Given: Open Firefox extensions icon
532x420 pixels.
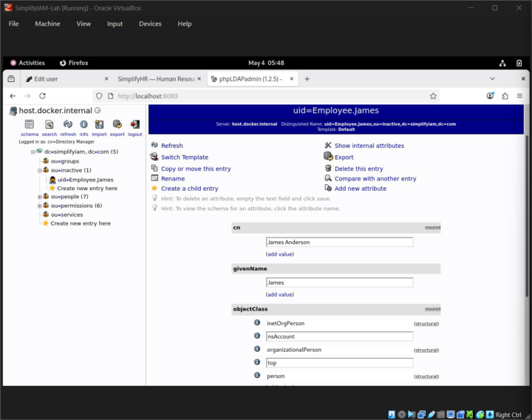Looking at the screenshot, I should [x=505, y=96].
